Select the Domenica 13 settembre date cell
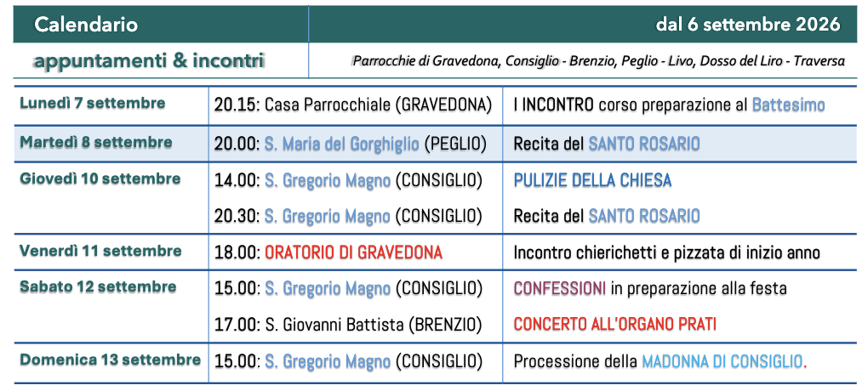The image size is (868, 391). point(110,360)
